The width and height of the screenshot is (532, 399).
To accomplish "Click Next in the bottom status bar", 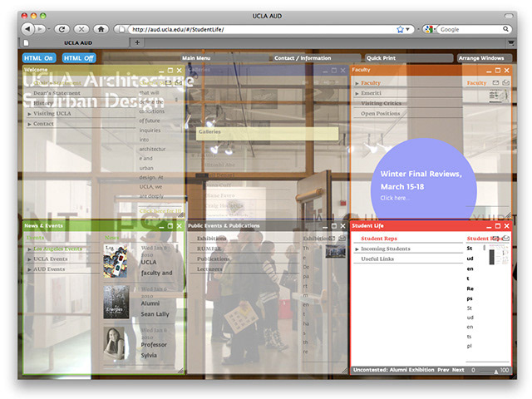I will pyautogui.click(x=458, y=370).
